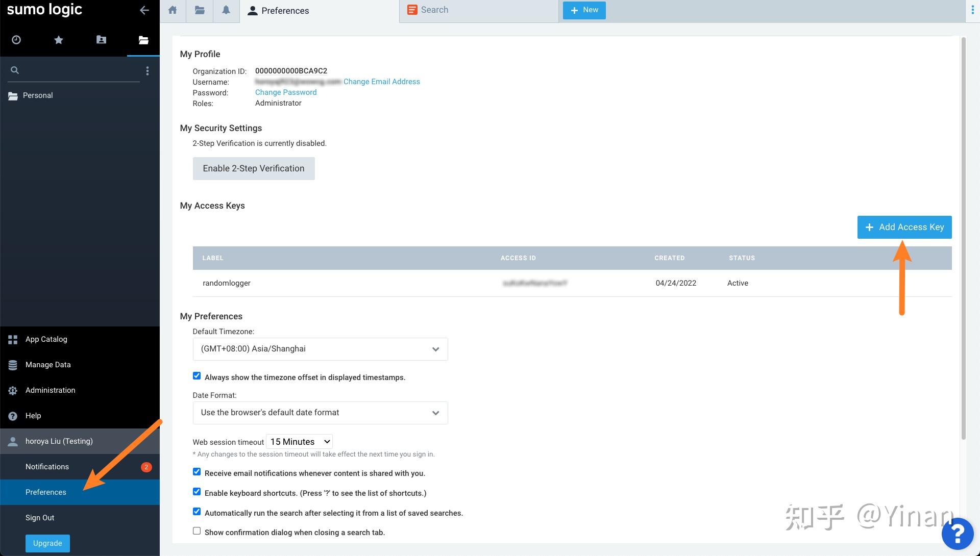Collapse the sidebar with the left arrow

144,10
